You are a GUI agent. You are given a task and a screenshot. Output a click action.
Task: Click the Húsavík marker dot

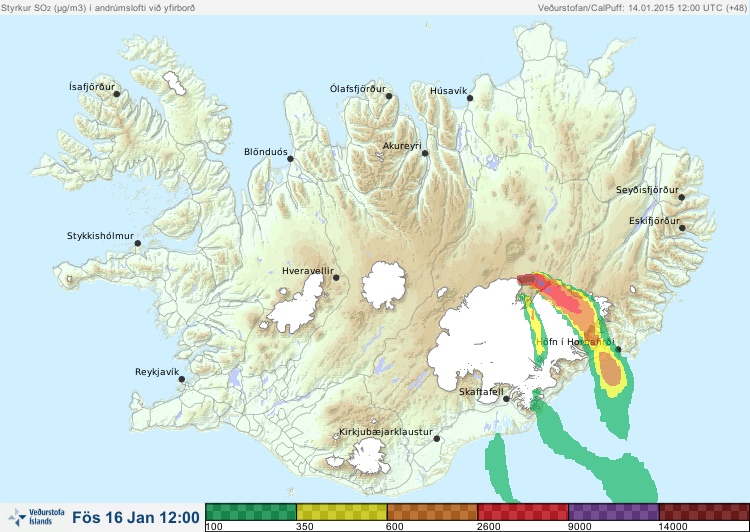pyautogui.click(x=470, y=98)
